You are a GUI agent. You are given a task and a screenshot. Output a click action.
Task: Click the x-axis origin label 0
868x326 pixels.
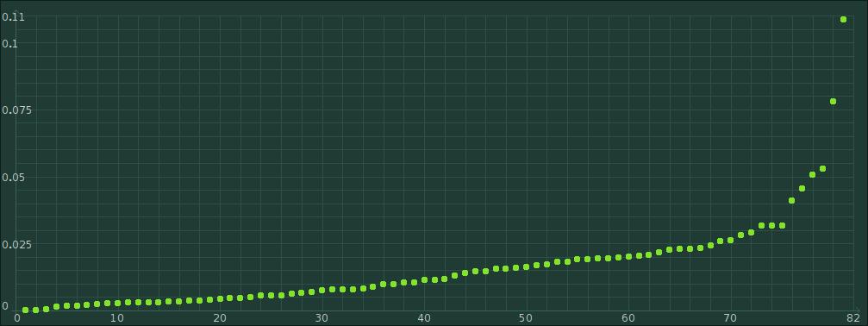tap(17, 318)
